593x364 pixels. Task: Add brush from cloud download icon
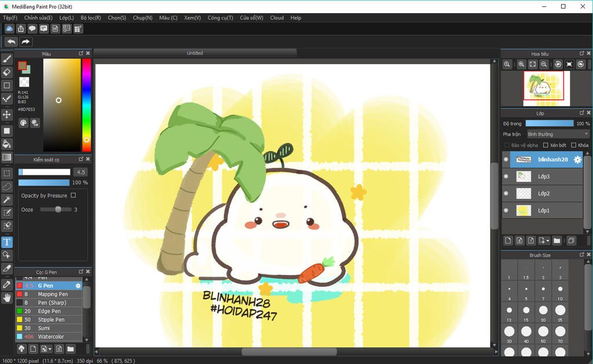(21, 348)
